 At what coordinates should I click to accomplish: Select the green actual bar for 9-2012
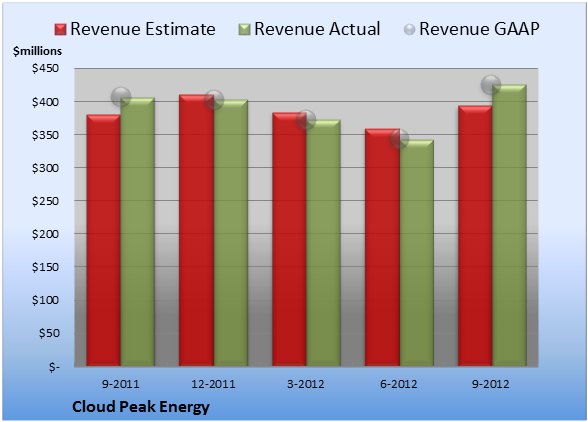tap(509, 225)
